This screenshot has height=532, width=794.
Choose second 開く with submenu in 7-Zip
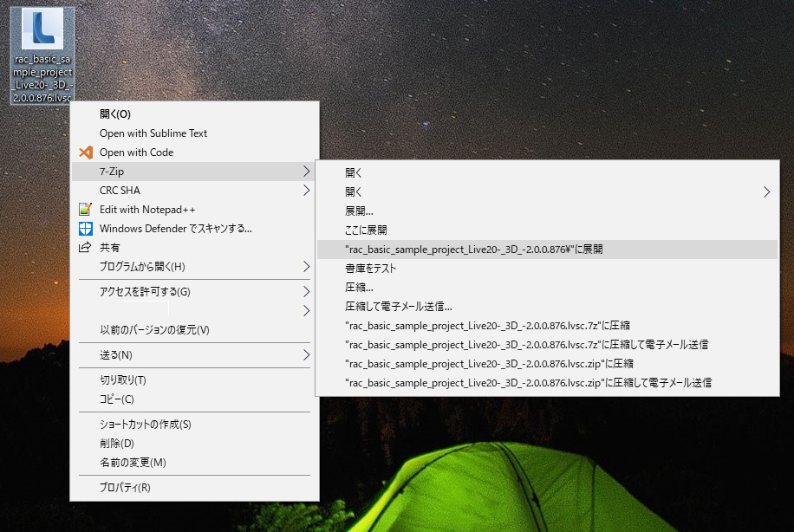click(548, 191)
